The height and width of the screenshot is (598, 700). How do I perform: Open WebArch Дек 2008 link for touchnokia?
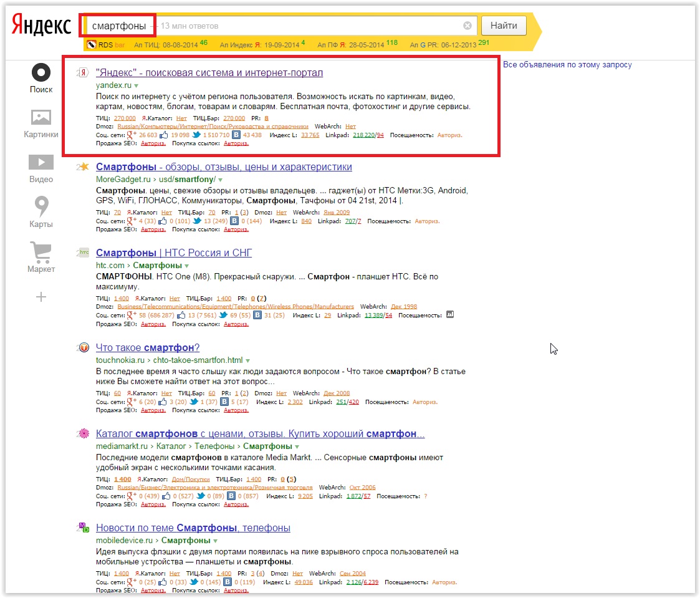337,393
